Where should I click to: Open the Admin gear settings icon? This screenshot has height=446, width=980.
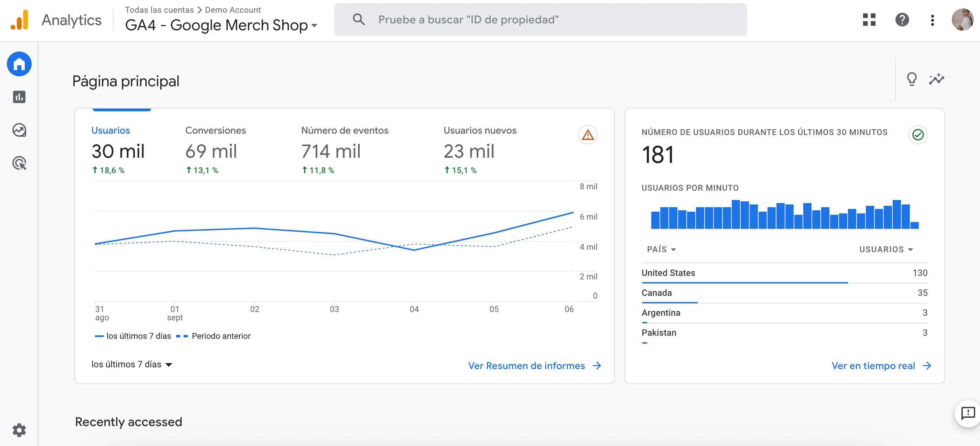(19, 430)
